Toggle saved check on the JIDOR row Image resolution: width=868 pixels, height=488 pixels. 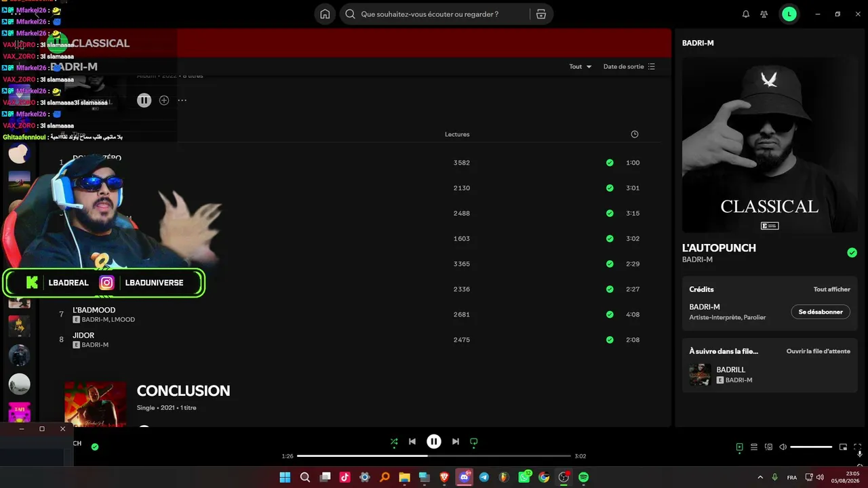tap(610, 340)
